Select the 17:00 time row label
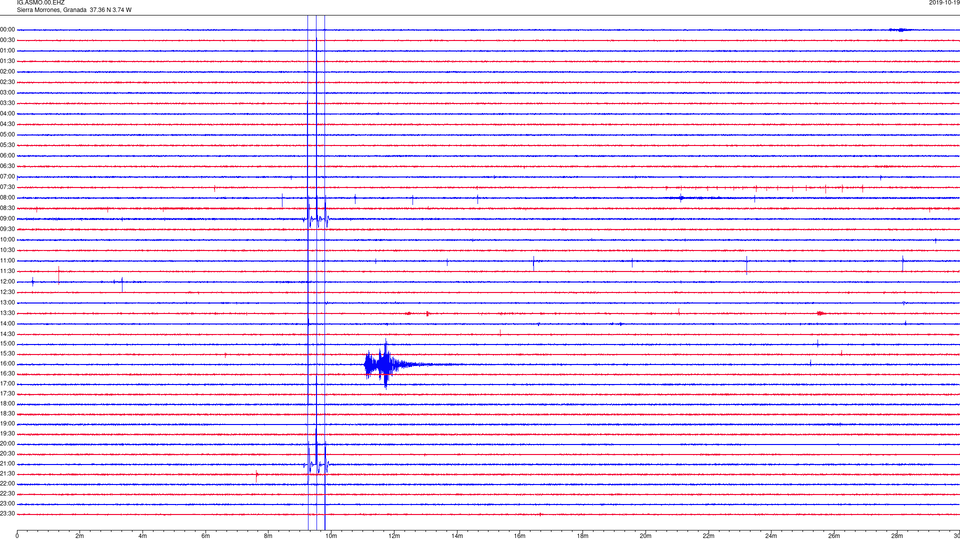 coord(7,384)
